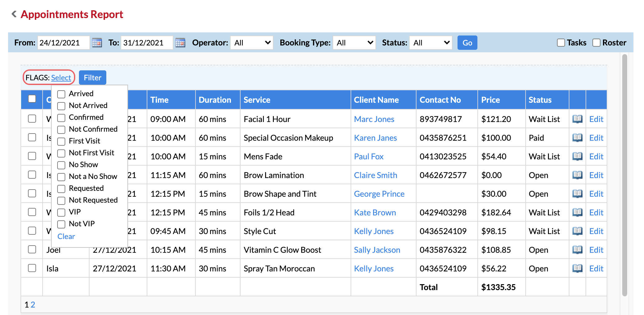The width and height of the screenshot is (644, 315).
Task: Edit the Special Occasion Makeup appointment
Action: pos(596,138)
